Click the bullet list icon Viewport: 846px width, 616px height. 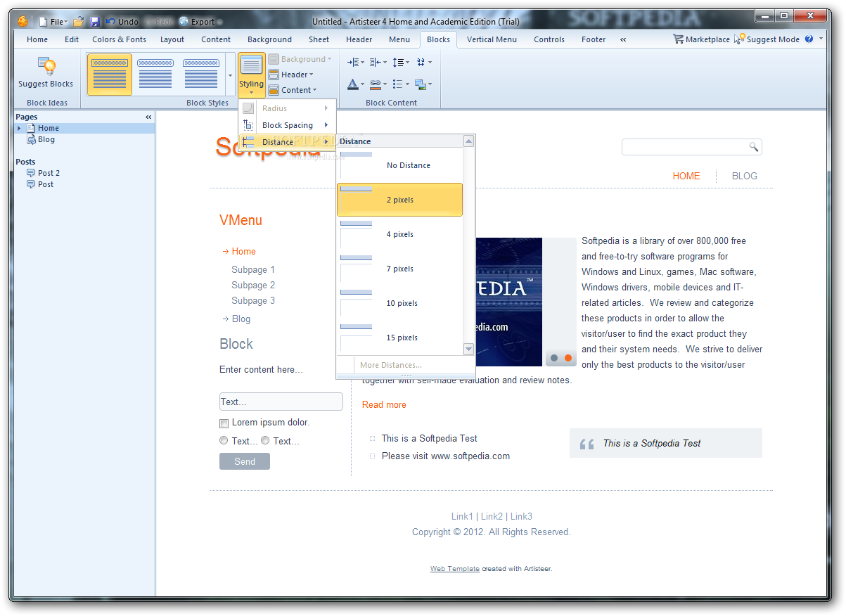(x=401, y=84)
